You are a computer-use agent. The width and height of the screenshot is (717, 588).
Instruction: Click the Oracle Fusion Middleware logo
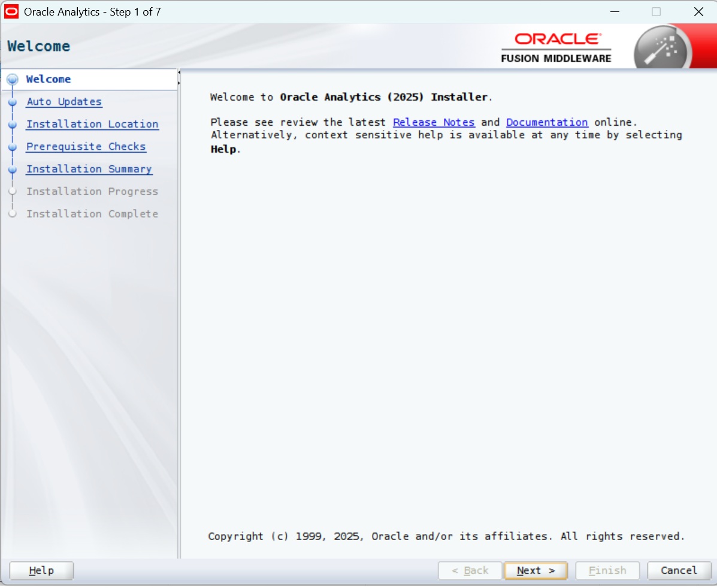click(x=556, y=47)
